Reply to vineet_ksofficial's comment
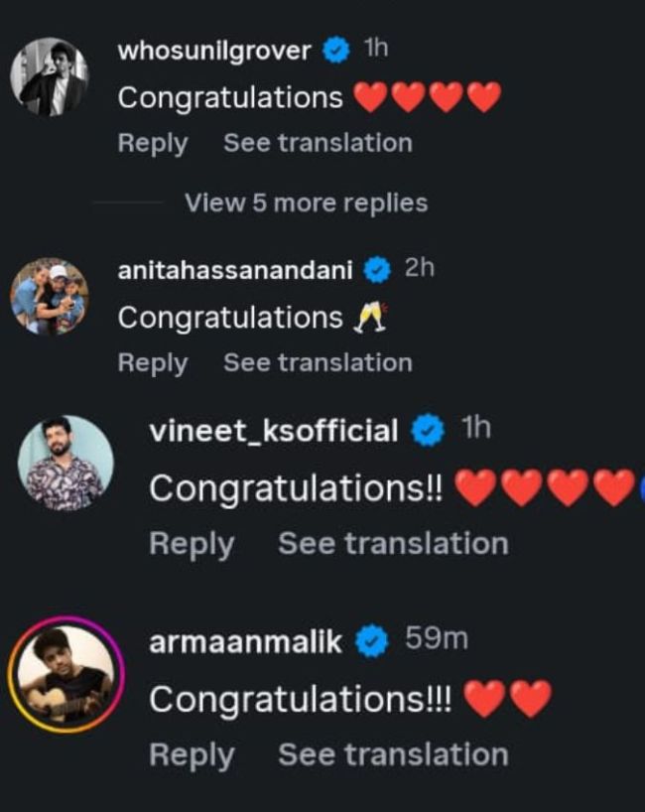The image size is (645, 812). tap(192, 544)
